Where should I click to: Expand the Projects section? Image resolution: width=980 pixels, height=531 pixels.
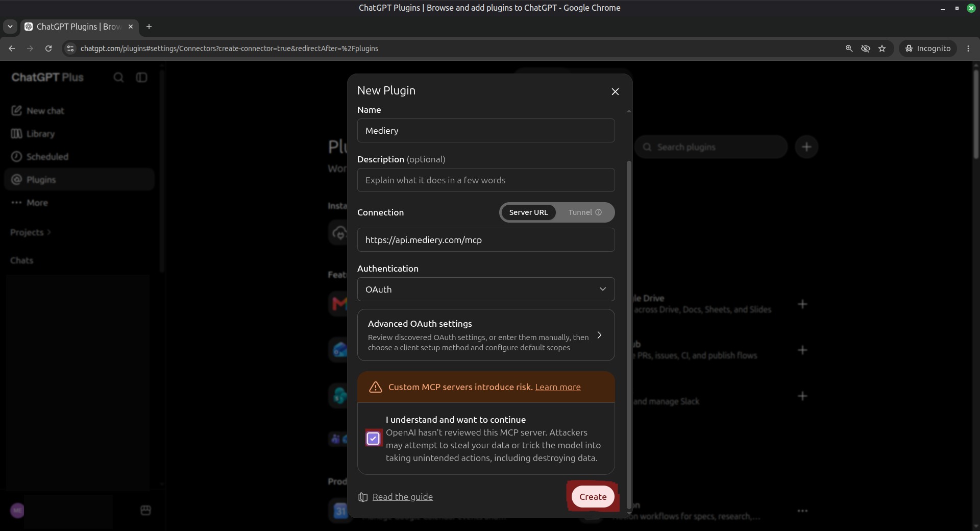click(31, 232)
